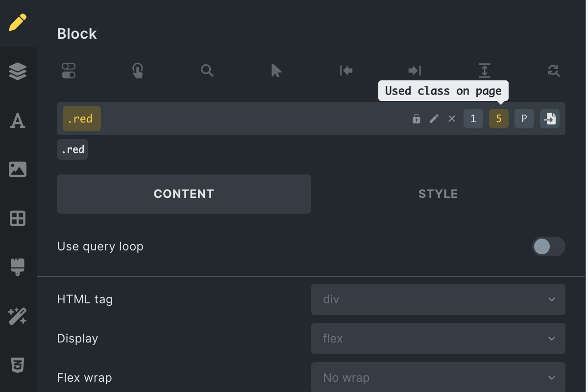Click the pencil rename class icon

(434, 119)
